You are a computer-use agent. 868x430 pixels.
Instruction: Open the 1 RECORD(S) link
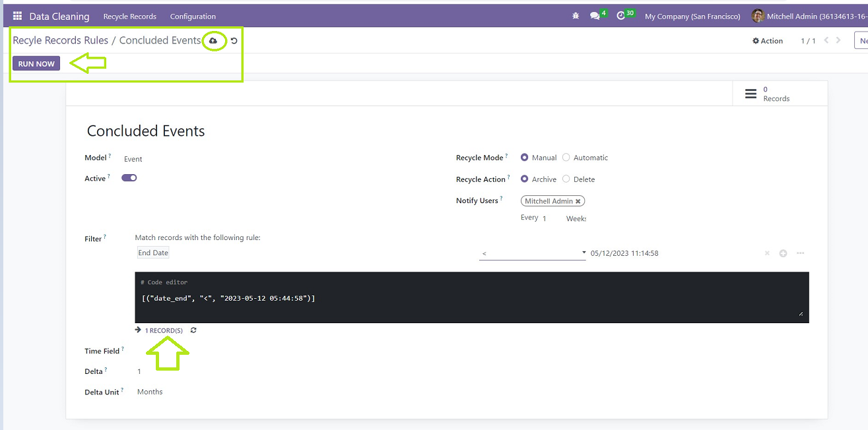tap(164, 330)
